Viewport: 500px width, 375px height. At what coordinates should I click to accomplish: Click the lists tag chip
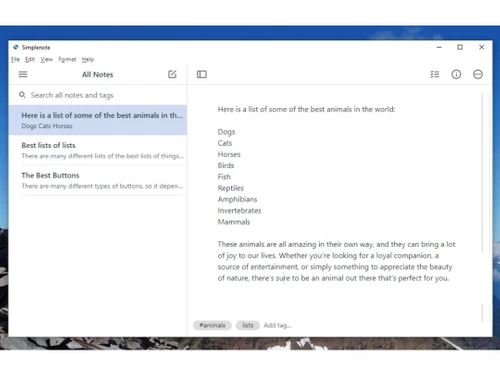(248, 325)
